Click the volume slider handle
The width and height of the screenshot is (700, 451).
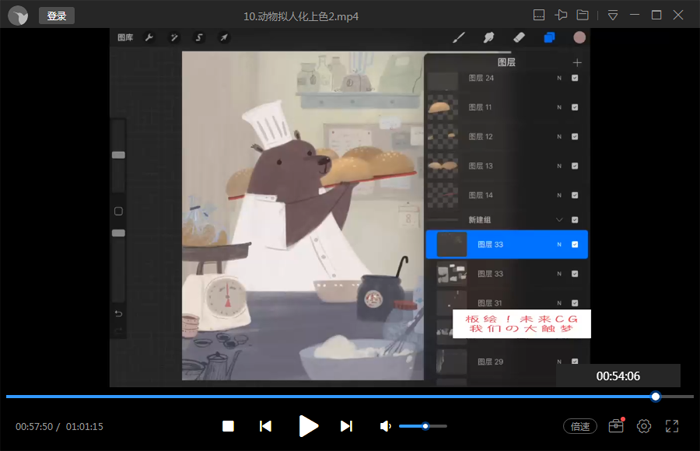pos(426,426)
